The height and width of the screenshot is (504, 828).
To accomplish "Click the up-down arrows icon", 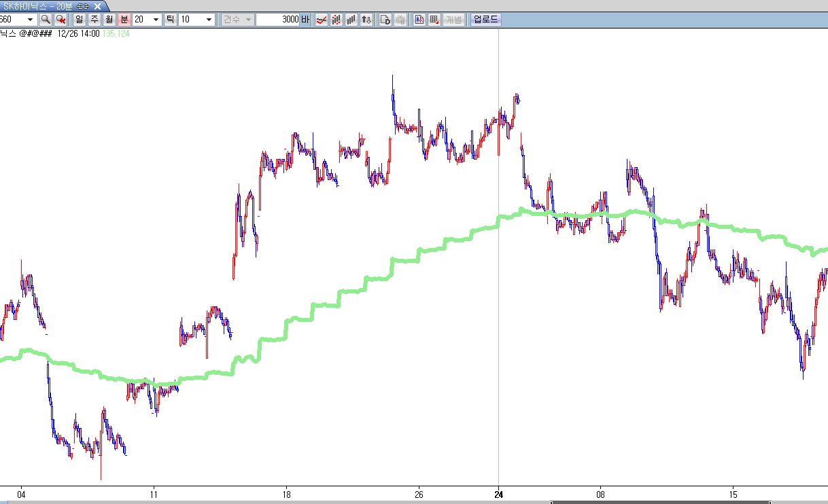I will (x=366, y=20).
